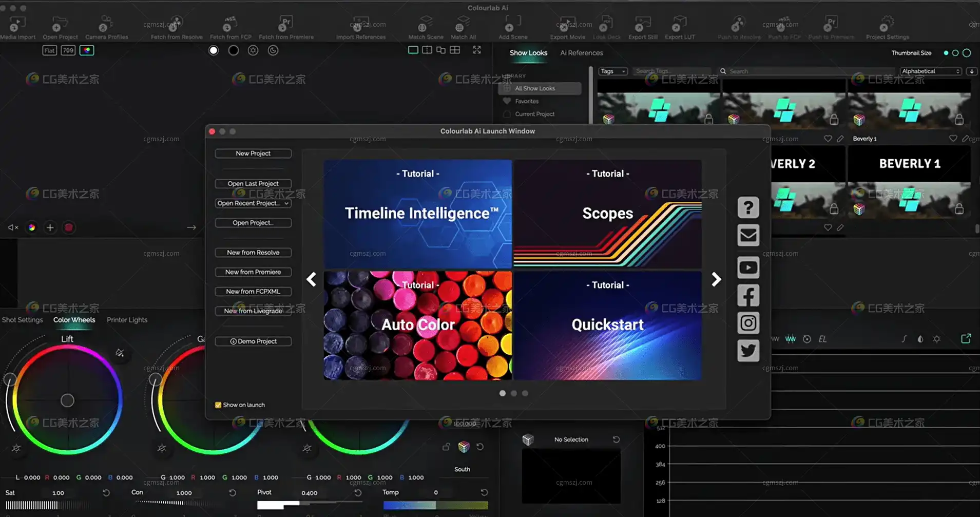Toggle the Show on launch checkbox
The height and width of the screenshot is (517, 980).
point(218,405)
